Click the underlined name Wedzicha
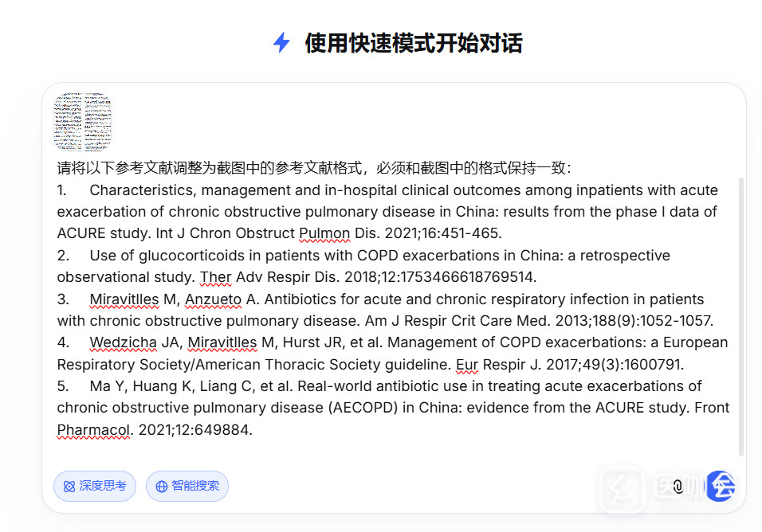Viewport: 762px width, 532px height. point(124,342)
